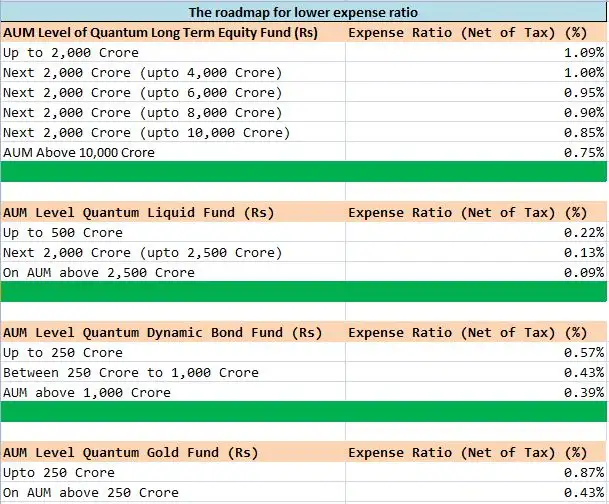Click the 0.43% value for Gold Fund
This screenshot has width=609, height=504.
tap(584, 492)
